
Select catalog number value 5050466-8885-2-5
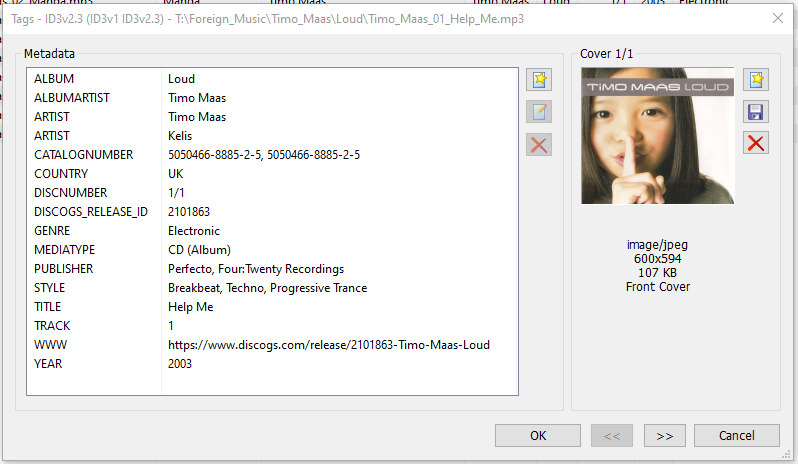point(264,155)
